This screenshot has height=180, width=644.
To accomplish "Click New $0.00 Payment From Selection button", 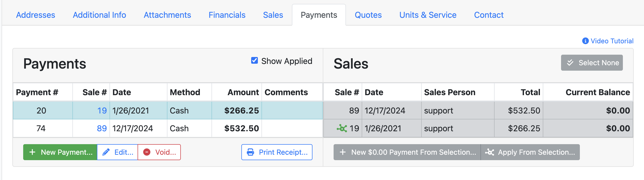I will point(407,152).
